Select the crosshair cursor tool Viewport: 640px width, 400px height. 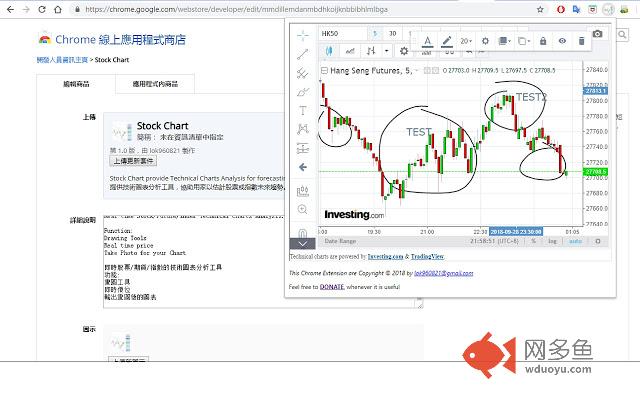tap(302, 36)
